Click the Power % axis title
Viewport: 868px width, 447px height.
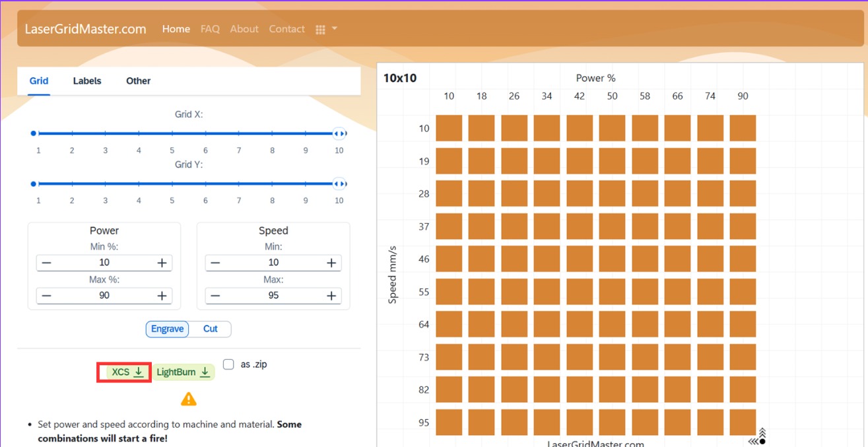pos(595,78)
